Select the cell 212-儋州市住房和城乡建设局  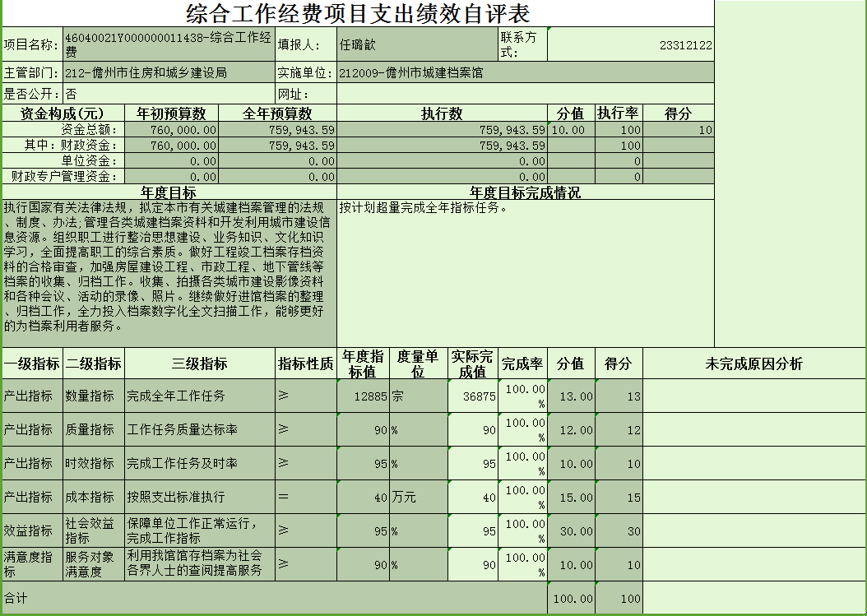(169, 72)
